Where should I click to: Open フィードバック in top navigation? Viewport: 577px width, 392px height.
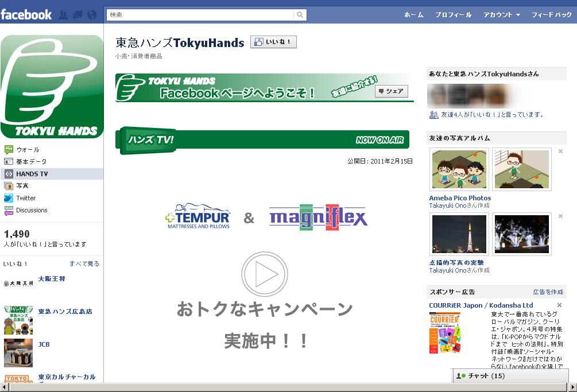point(551,15)
